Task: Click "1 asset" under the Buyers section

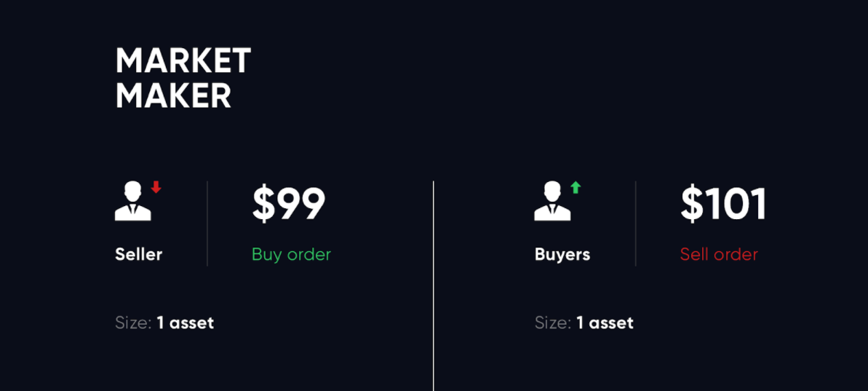Action: [605, 323]
